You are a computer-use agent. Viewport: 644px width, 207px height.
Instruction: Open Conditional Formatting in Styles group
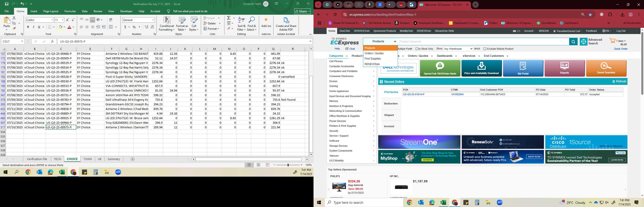pos(167,24)
